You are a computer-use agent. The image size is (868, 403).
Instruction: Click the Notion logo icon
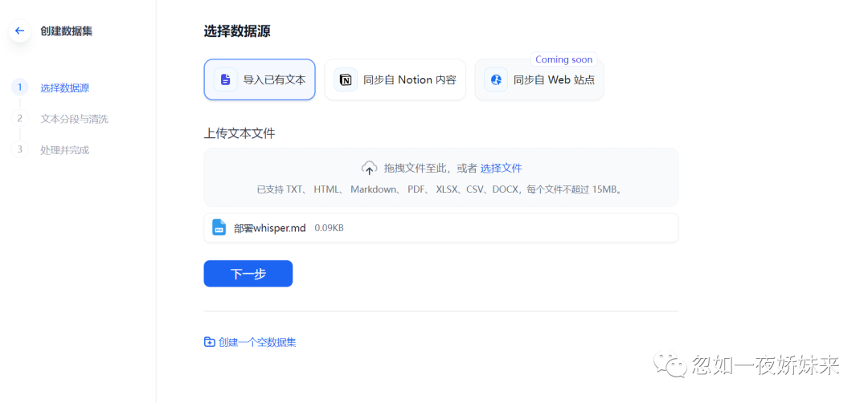(346, 79)
